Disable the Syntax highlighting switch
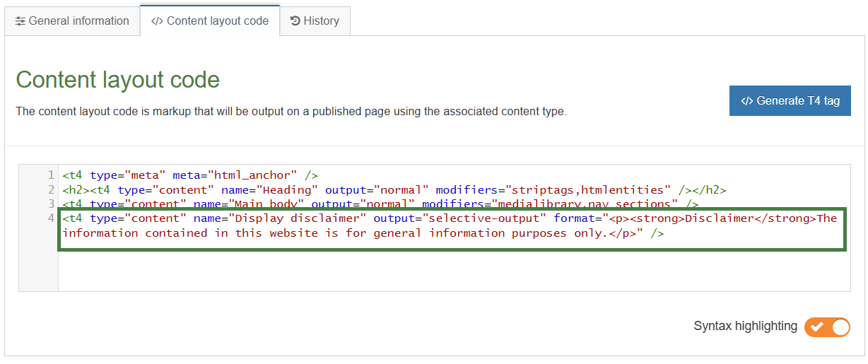The width and height of the screenshot is (868, 364). coord(827,327)
